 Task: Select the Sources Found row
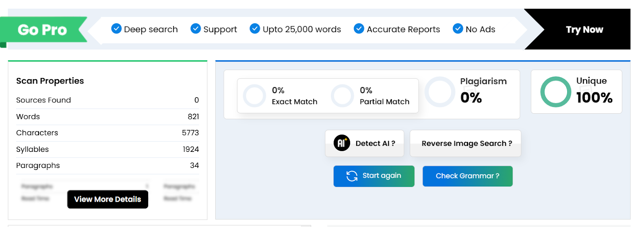107,100
